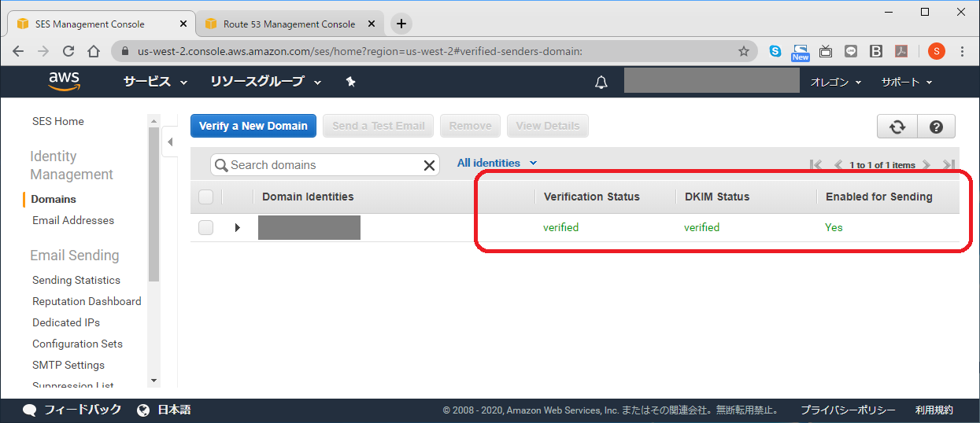Screen dimensions: 980x423
Task: Tick the checkbox for the domain row
Action: [206, 227]
